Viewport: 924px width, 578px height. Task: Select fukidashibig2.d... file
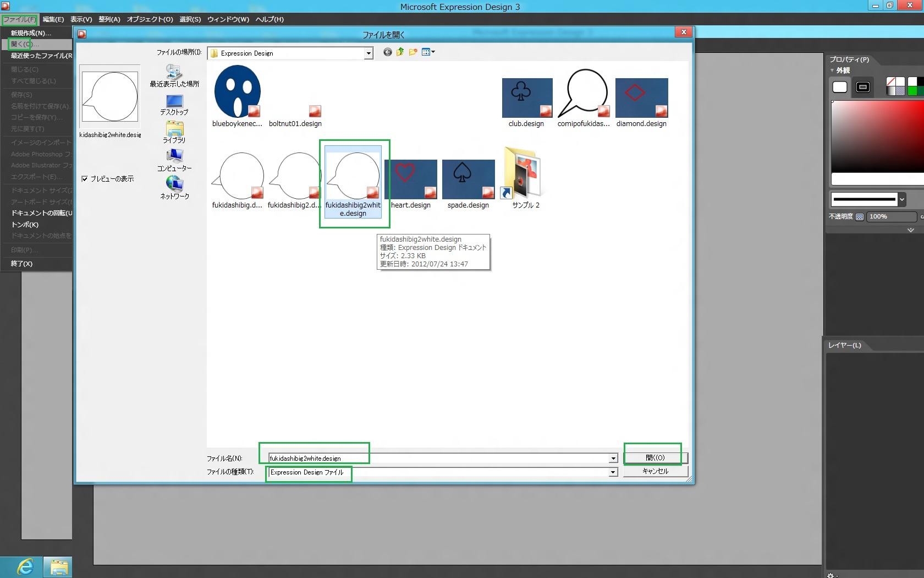point(295,181)
